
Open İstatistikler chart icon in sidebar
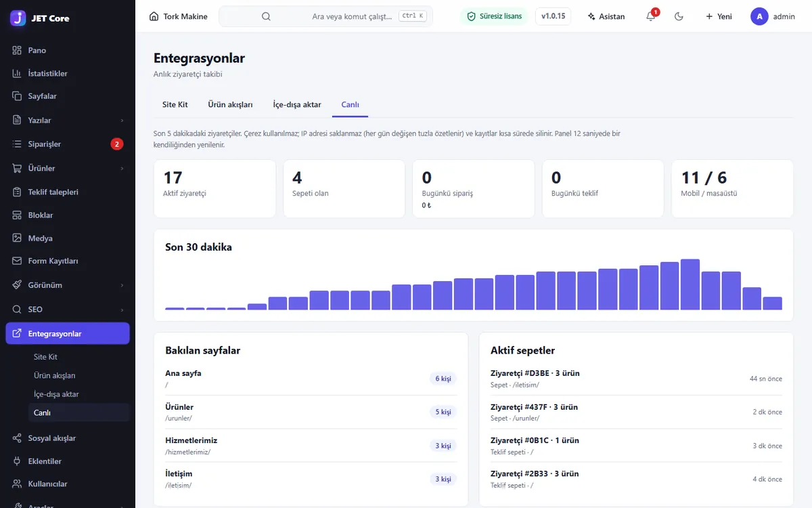coord(17,73)
